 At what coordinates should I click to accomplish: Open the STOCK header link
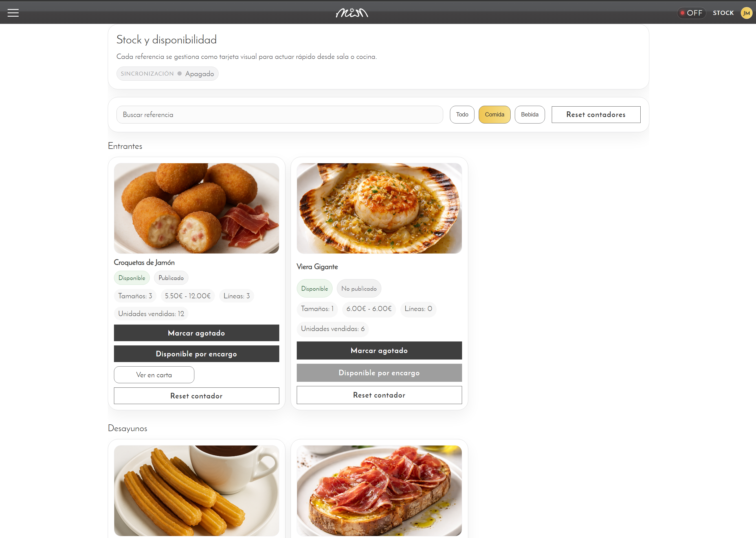(x=723, y=13)
